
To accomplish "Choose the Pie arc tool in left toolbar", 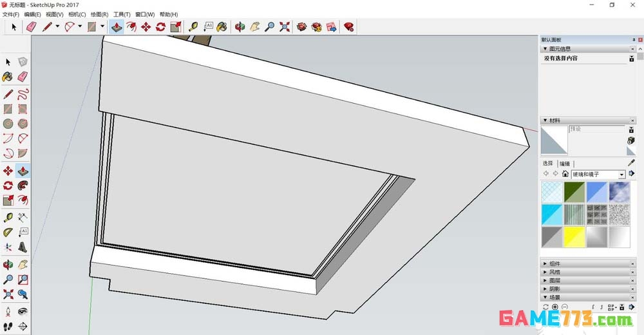I will tap(23, 153).
